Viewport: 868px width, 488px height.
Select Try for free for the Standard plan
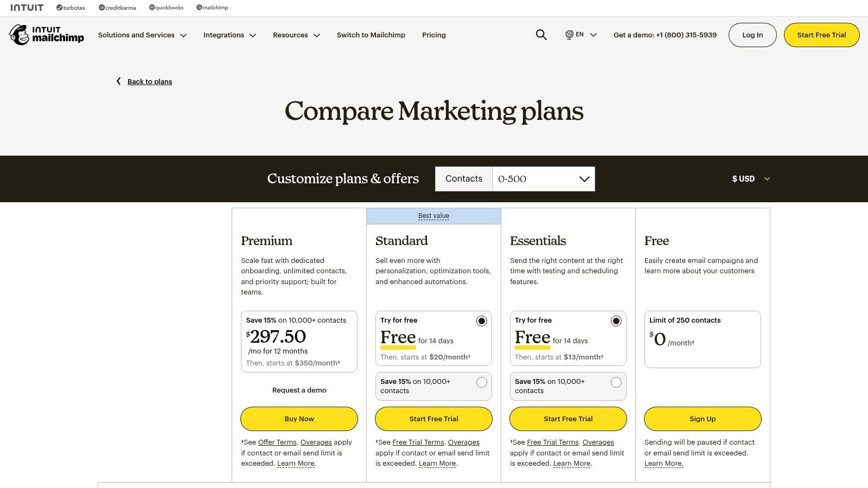point(481,320)
